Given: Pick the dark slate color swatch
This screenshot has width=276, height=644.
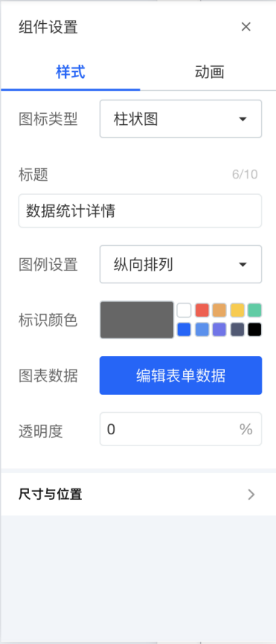Looking at the screenshot, I should pos(237,330).
